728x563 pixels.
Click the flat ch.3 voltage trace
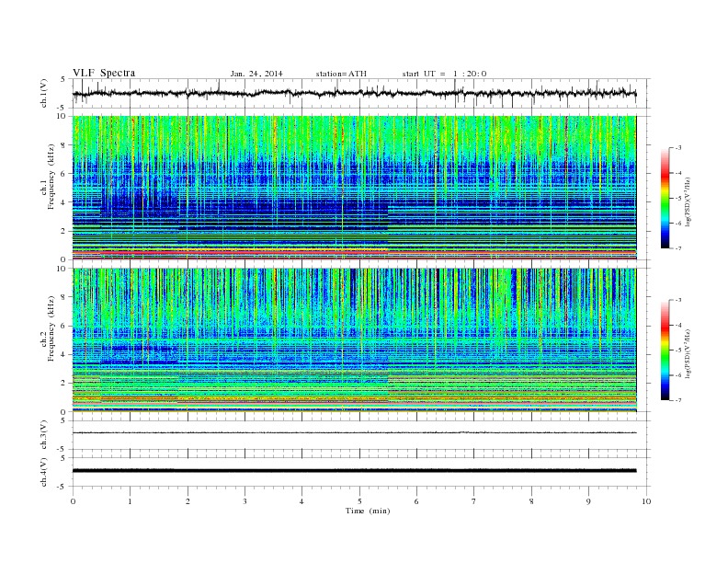(354, 432)
